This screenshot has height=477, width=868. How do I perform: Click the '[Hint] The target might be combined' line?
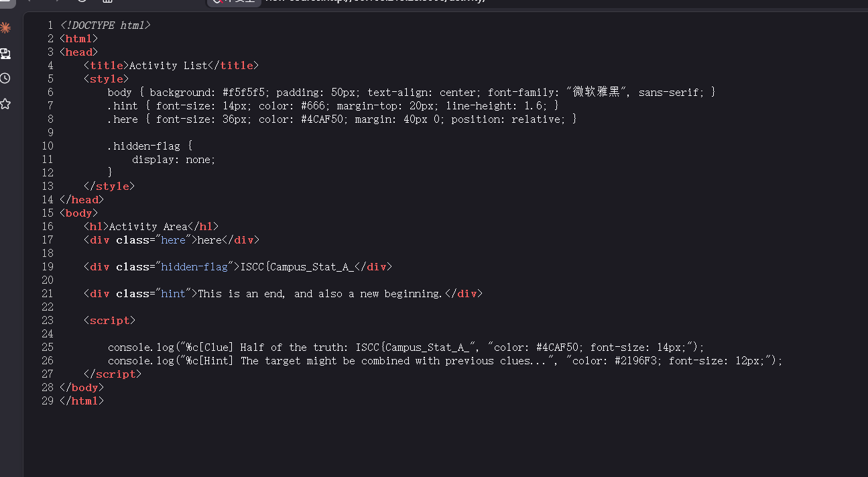coord(445,361)
